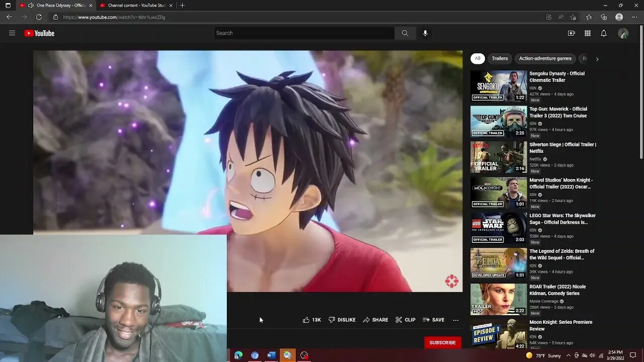Close the Channel content tab
This screenshot has width=644, height=362.
(171, 6)
